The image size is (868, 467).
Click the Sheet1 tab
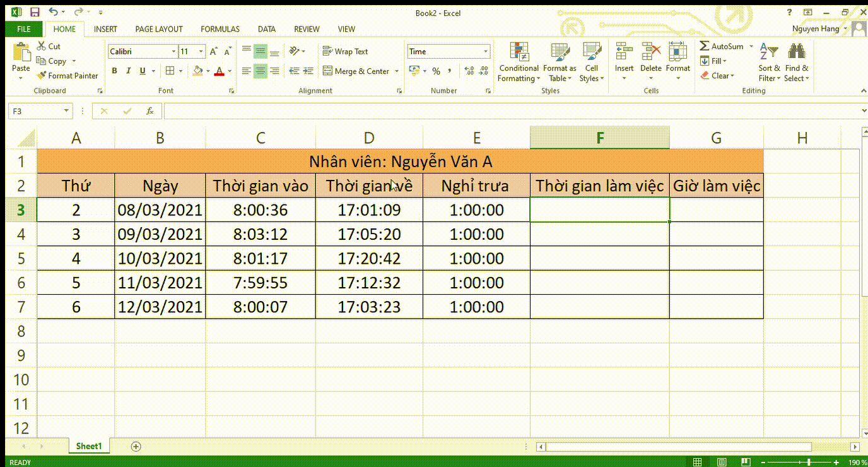(x=88, y=446)
